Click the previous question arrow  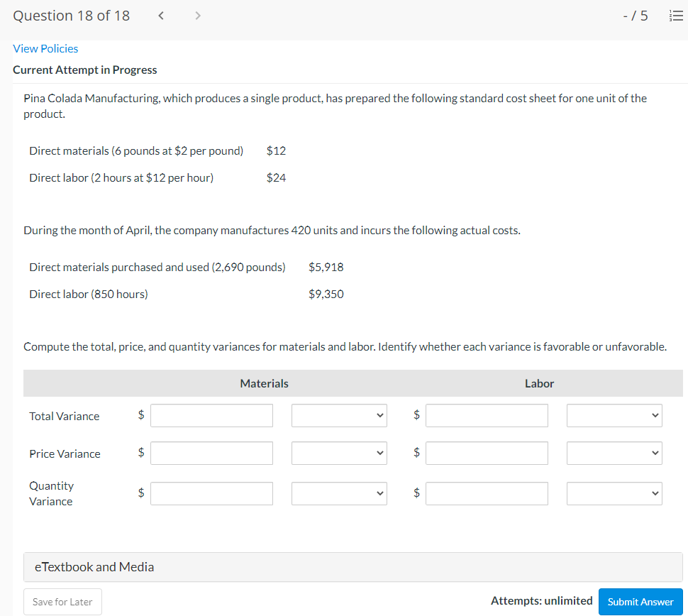161,15
